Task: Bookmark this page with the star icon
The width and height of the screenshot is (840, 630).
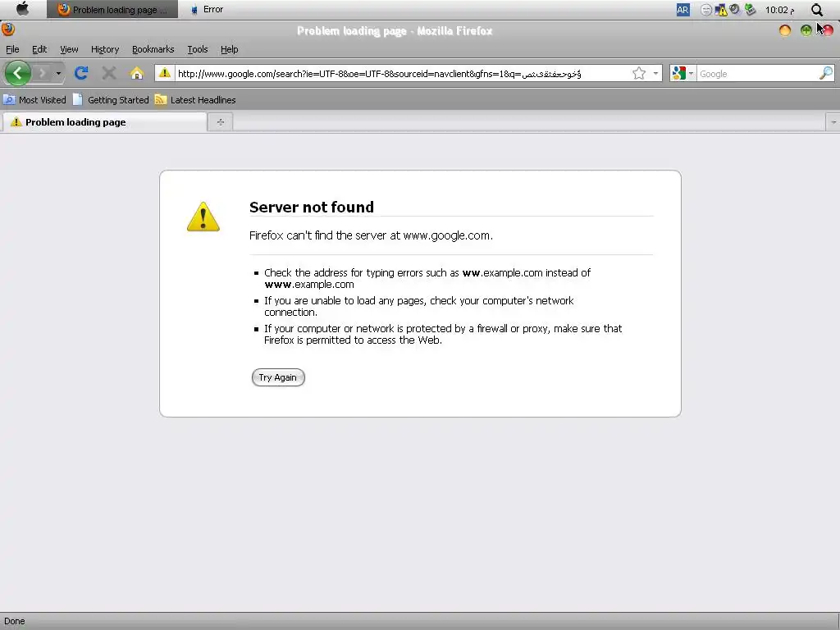Action: [x=638, y=73]
